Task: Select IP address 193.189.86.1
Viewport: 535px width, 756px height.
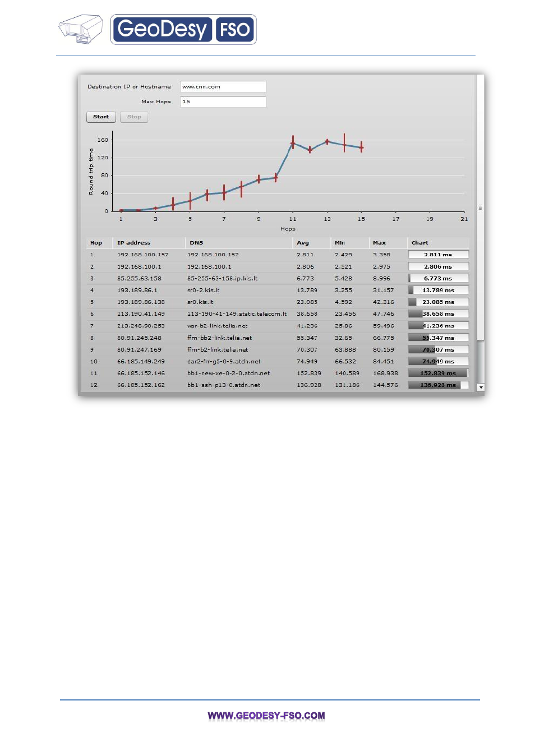Action: [137, 291]
